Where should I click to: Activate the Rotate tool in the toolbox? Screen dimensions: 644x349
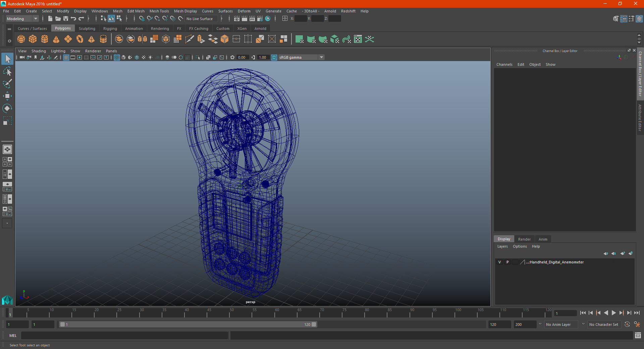tap(7, 108)
